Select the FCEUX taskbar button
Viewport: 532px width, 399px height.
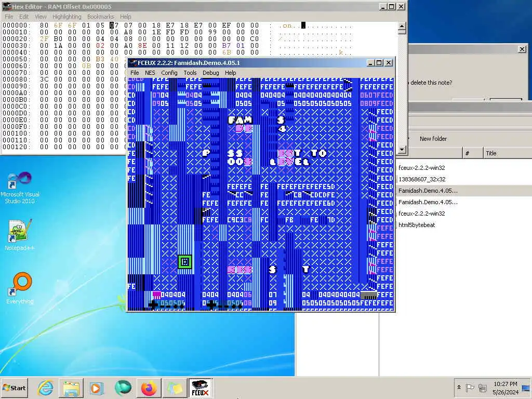click(x=201, y=388)
